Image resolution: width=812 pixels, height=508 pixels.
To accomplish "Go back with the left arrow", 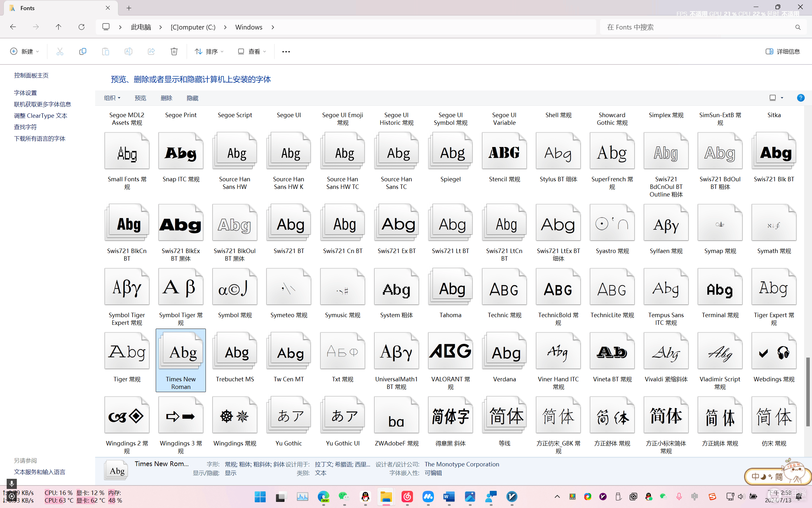I will click(x=13, y=27).
